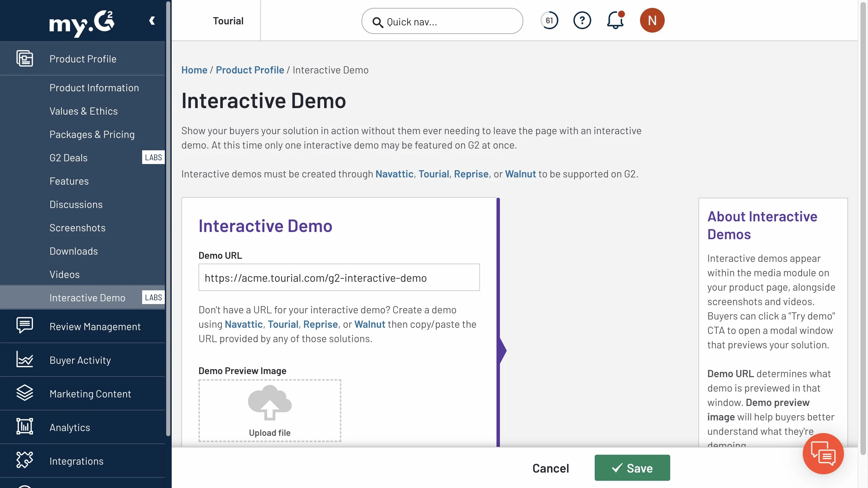
Task: Open Reprise link below Demo URL
Action: 320,324
